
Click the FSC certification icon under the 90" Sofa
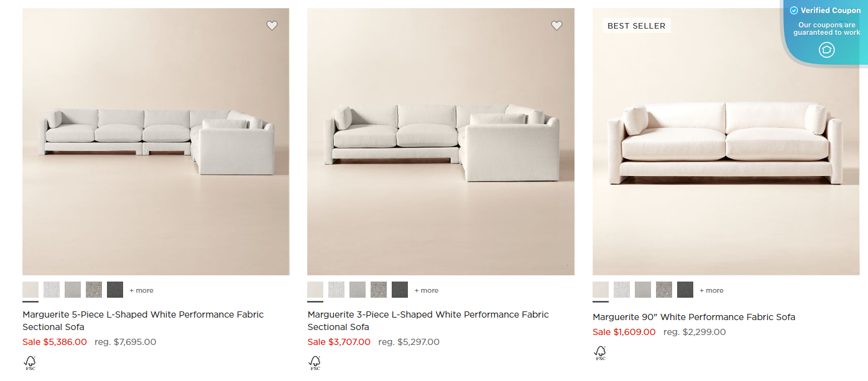pyautogui.click(x=601, y=353)
